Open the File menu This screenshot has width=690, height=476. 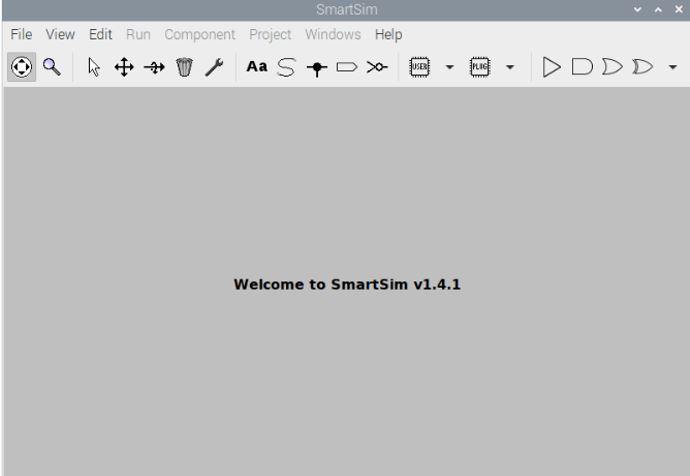point(21,34)
